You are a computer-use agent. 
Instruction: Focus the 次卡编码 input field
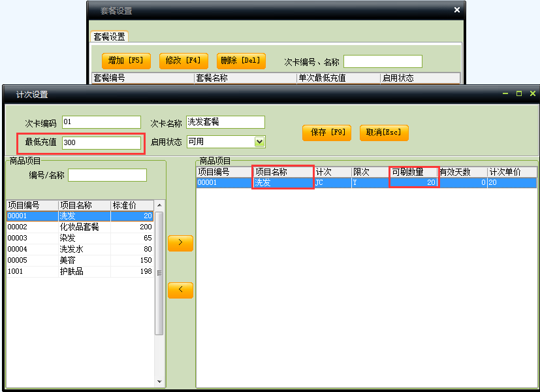[x=102, y=122]
